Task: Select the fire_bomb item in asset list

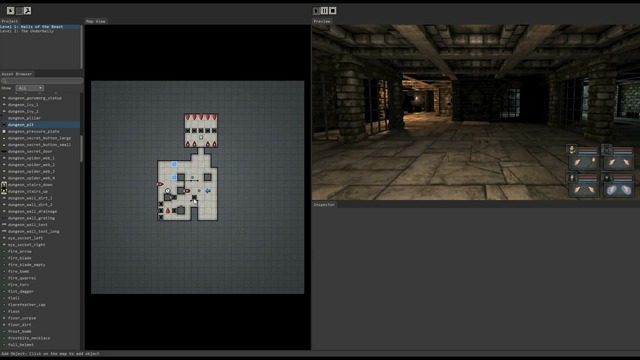Action: coord(18,271)
